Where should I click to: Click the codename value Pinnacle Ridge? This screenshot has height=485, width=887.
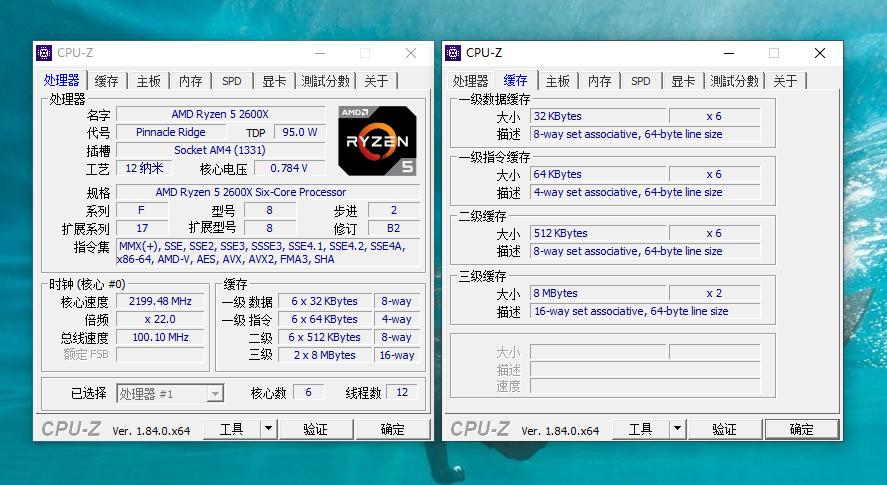pyautogui.click(x=171, y=132)
